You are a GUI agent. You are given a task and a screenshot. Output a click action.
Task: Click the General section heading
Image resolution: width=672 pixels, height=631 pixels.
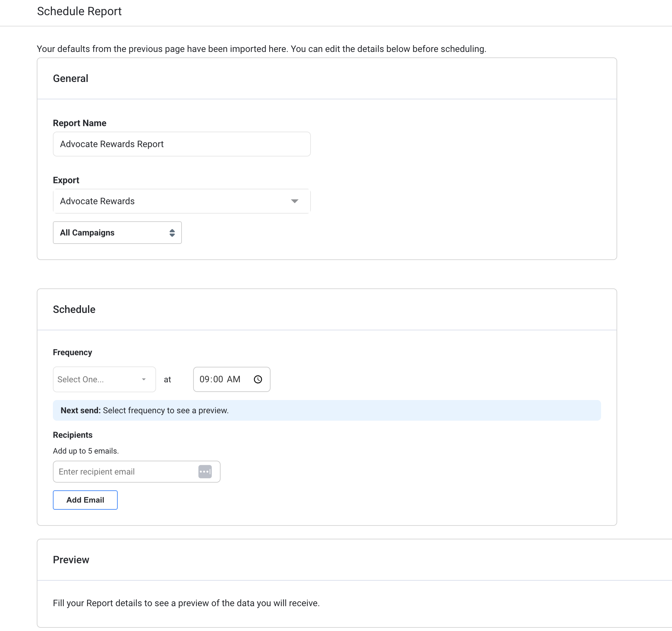(70, 78)
